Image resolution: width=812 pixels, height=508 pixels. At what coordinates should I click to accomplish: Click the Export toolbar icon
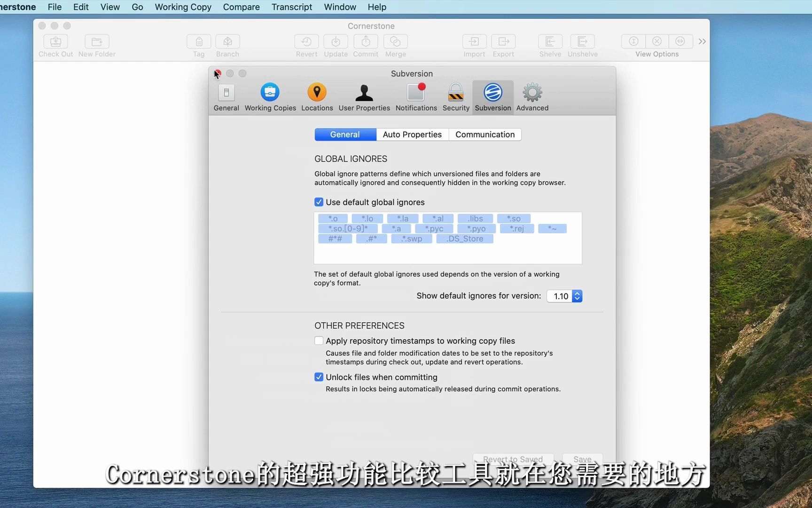[503, 41]
